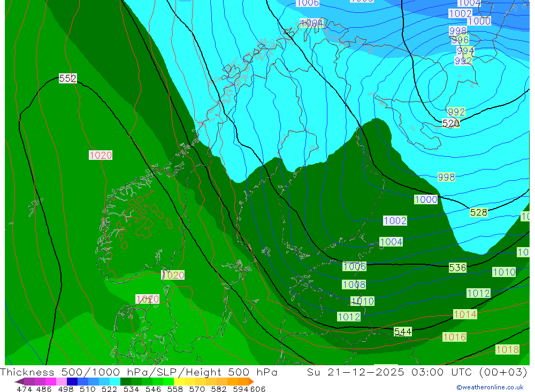The height and width of the screenshot is (392, 535).
Task: Click the 1012 label next to the 1014 label
Action: (478, 294)
